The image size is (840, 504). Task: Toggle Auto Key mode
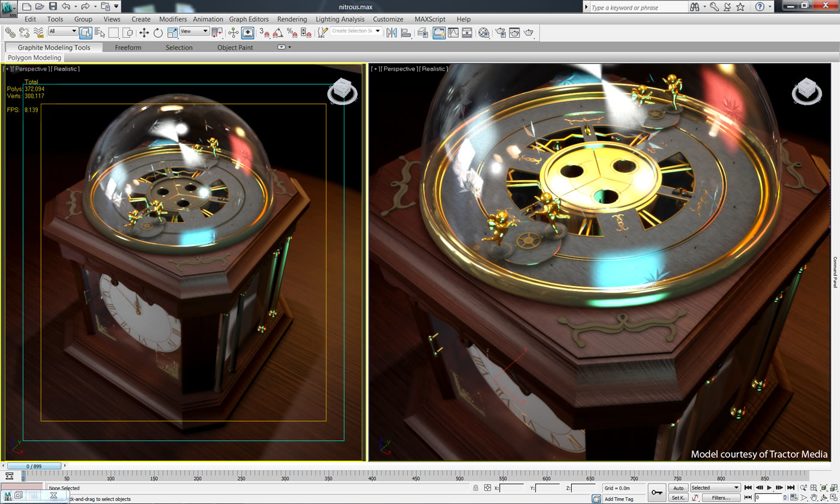678,488
